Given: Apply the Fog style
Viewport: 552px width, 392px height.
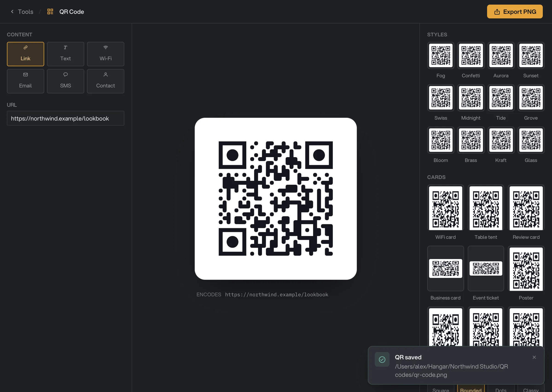Looking at the screenshot, I should click(x=440, y=55).
